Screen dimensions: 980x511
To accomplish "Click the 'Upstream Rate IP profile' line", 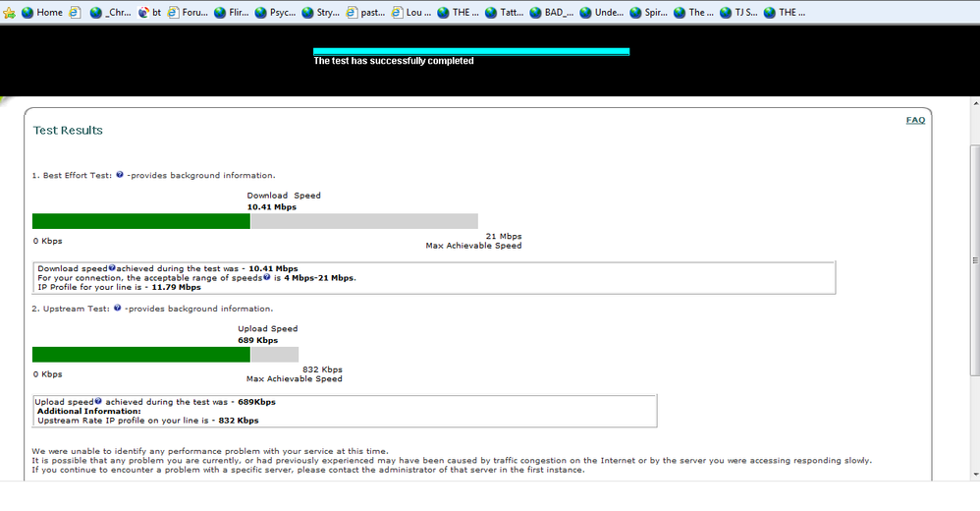I will 148,421.
